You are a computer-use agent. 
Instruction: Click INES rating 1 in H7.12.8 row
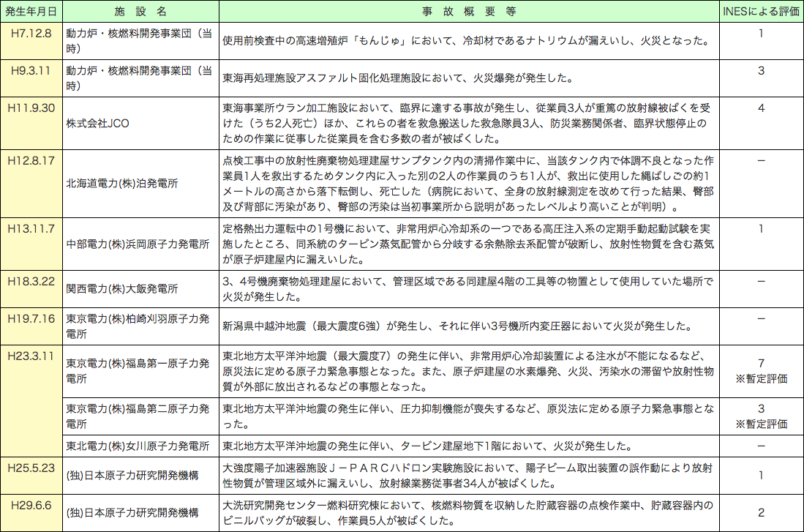(761, 34)
